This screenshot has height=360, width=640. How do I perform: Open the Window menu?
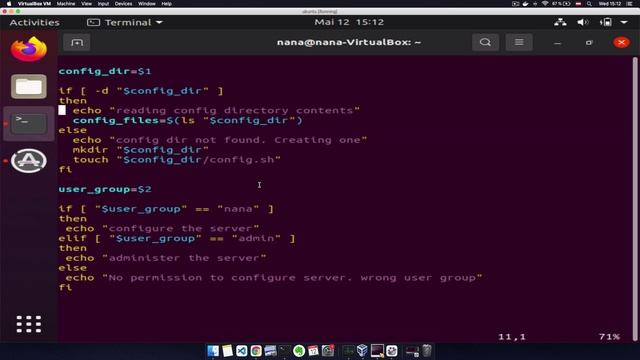click(147, 4)
